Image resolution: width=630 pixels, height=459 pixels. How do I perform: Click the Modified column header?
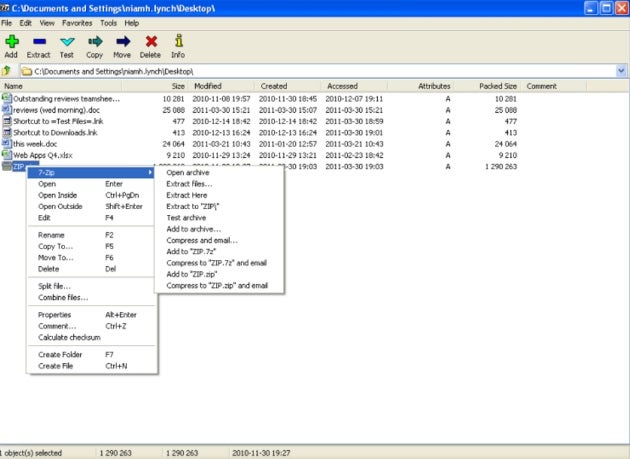pos(208,86)
